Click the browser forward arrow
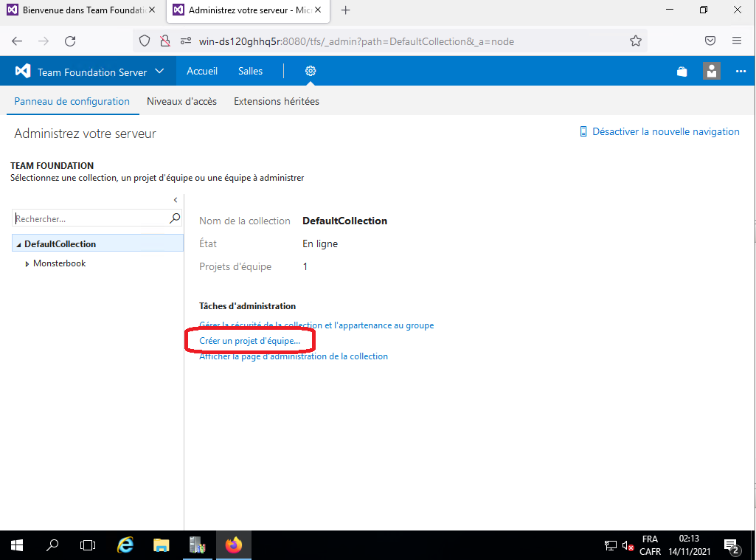The width and height of the screenshot is (756, 560). click(44, 41)
